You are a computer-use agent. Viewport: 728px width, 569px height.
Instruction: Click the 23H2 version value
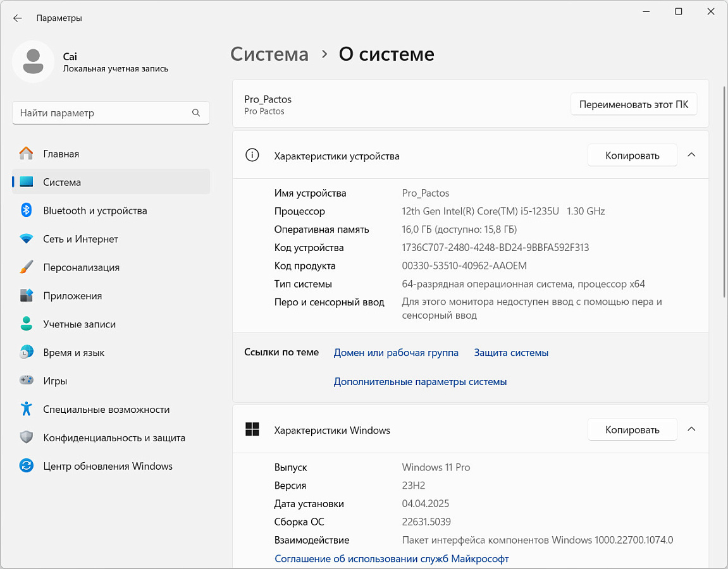click(414, 486)
